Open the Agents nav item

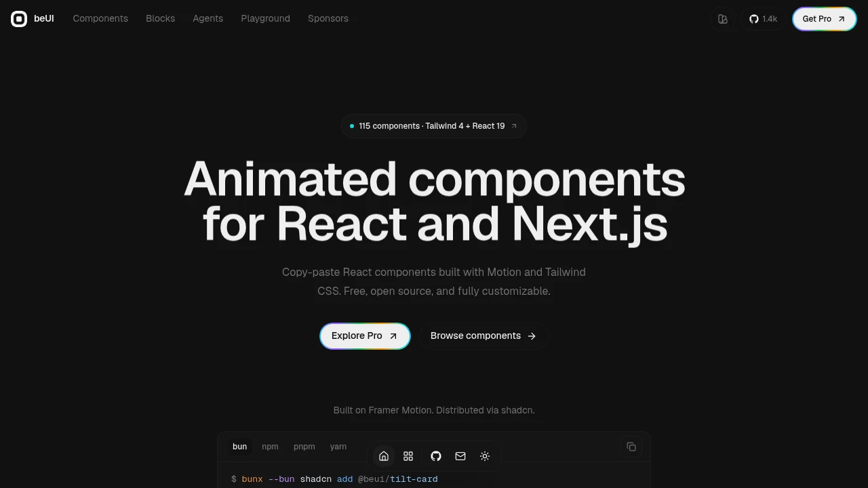pos(208,18)
